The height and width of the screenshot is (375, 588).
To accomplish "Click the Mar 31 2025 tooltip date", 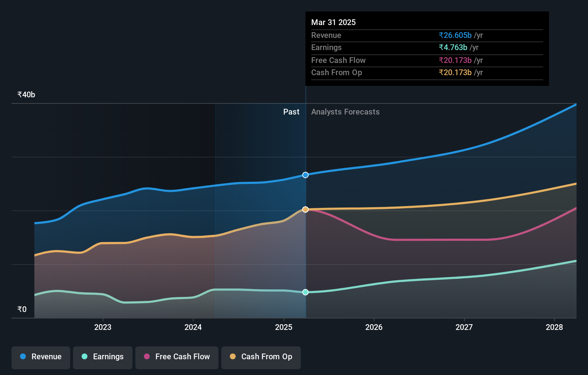I will point(333,22).
